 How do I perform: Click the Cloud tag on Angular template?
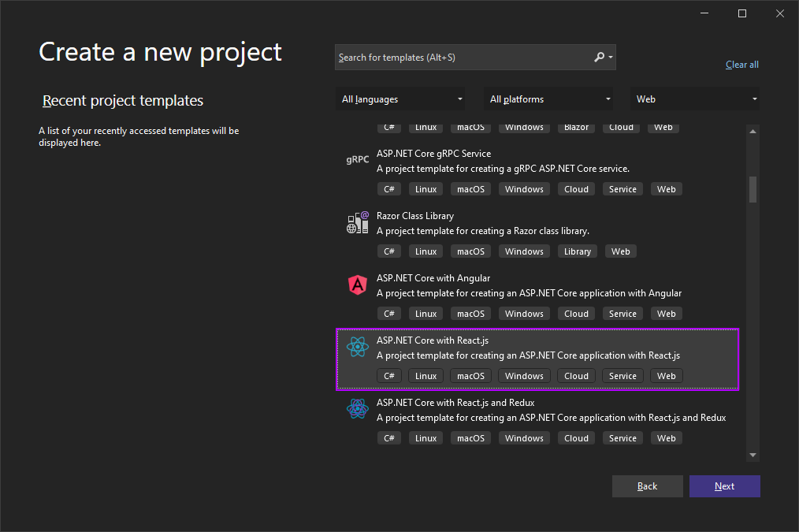point(576,314)
